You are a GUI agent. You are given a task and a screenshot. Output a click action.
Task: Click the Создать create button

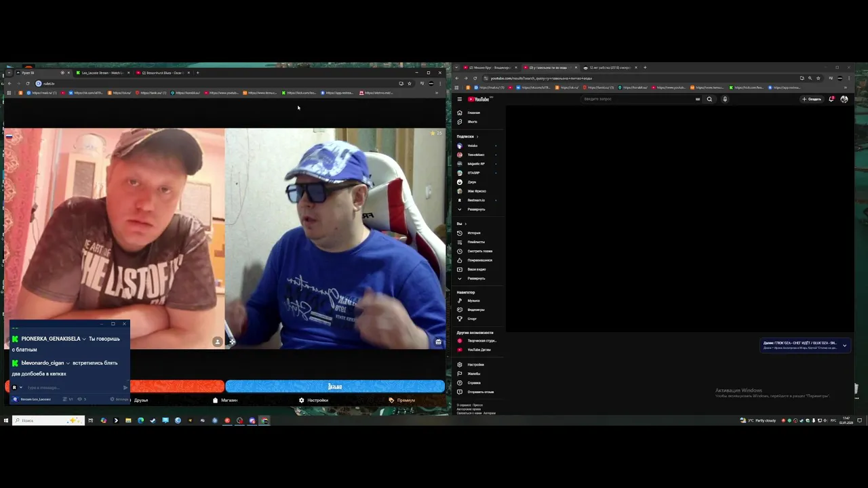(x=812, y=99)
